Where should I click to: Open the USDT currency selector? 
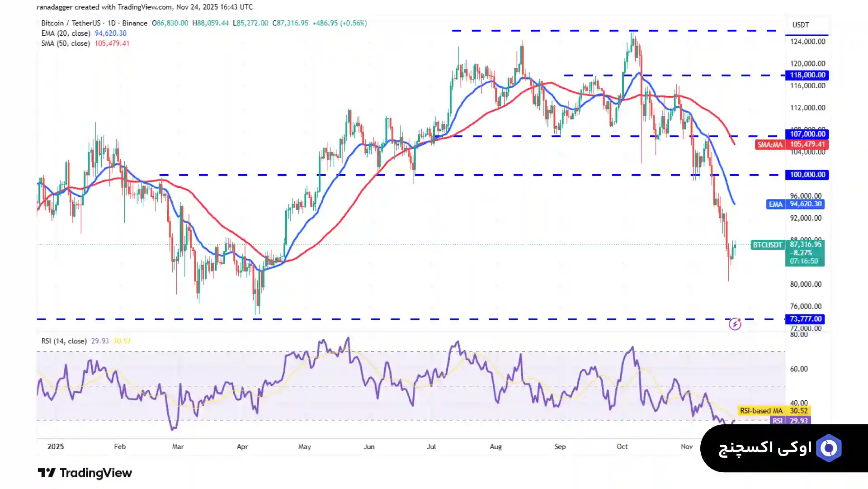coord(800,25)
